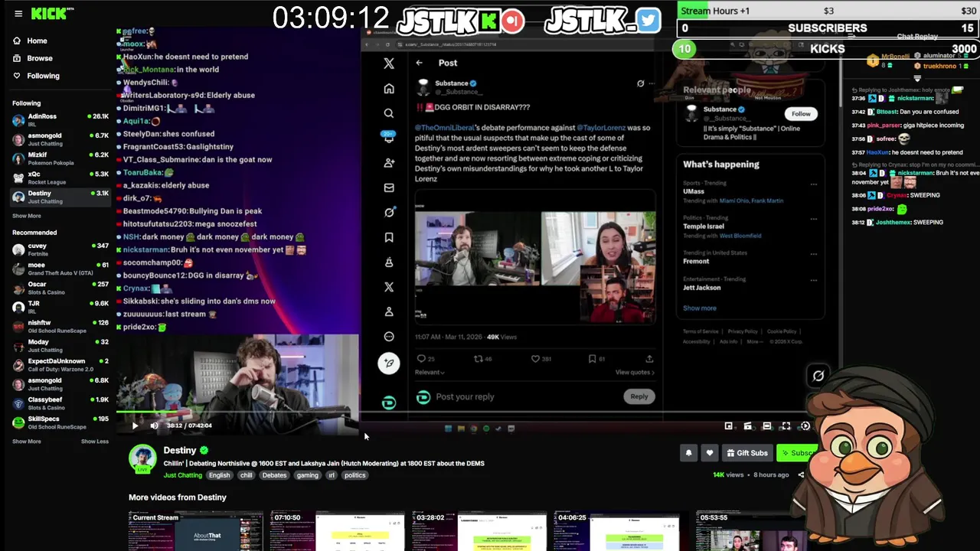
Task: Open the Just Chatting category link
Action: [x=182, y=475]
